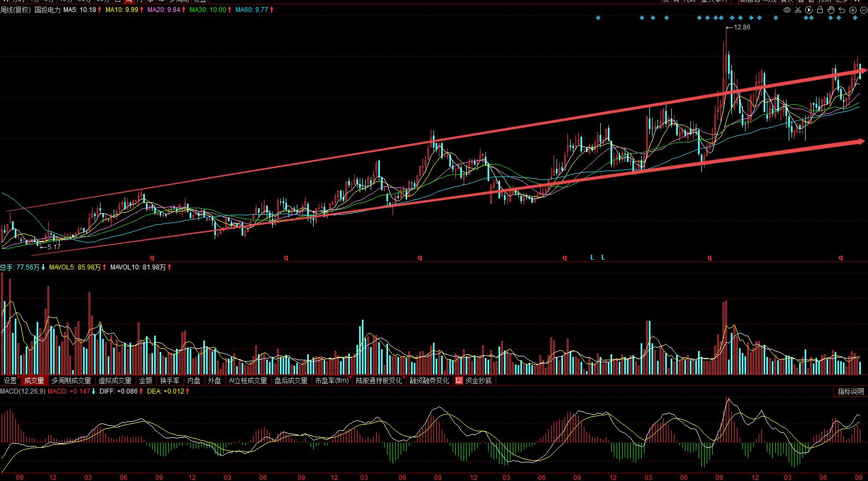Select the 成交量 indicator tab

click(x=34, y=380)
